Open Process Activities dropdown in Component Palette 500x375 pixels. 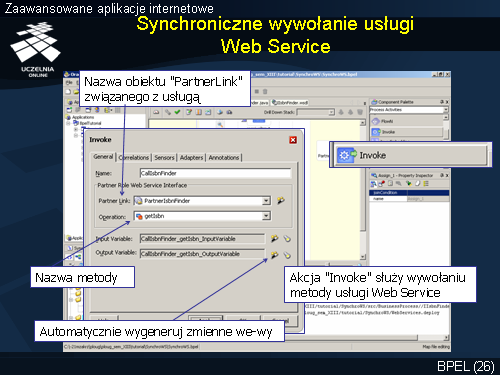coord(446,110)
